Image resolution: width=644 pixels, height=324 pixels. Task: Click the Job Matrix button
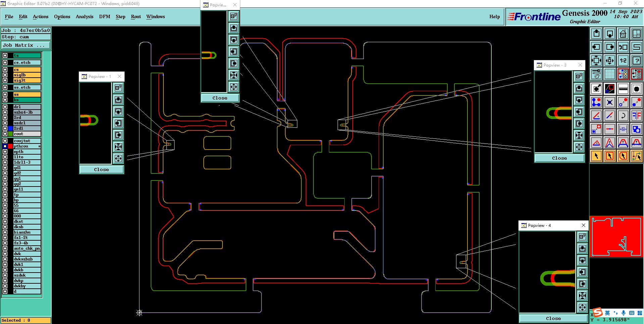pos(26,45)
